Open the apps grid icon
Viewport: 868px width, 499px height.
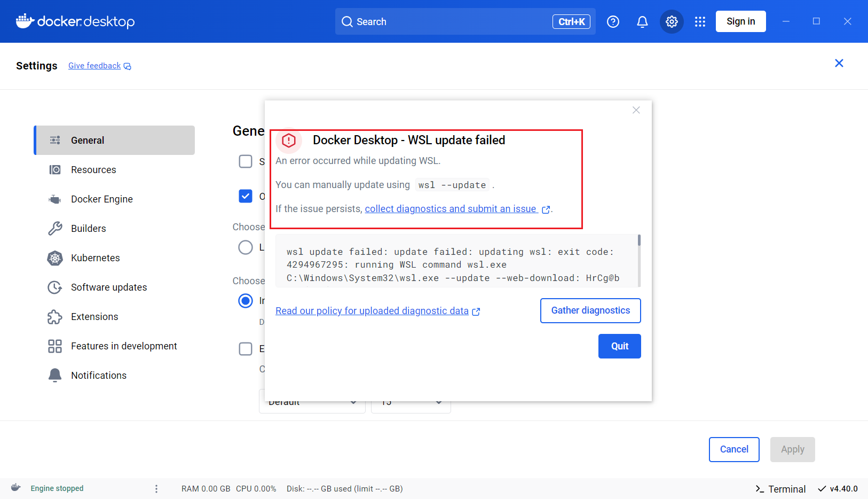pos(700,21)
